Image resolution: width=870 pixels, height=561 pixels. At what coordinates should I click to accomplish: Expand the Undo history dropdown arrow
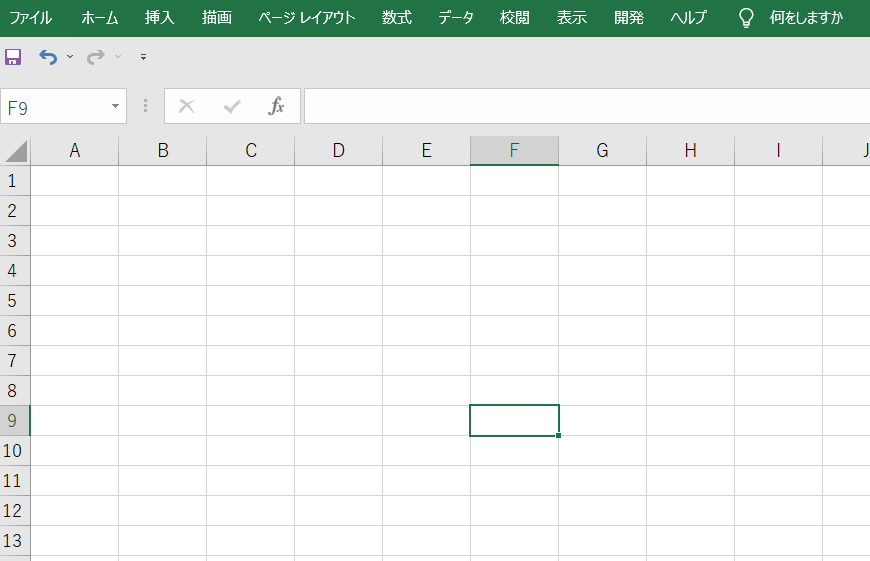(70, 57)
